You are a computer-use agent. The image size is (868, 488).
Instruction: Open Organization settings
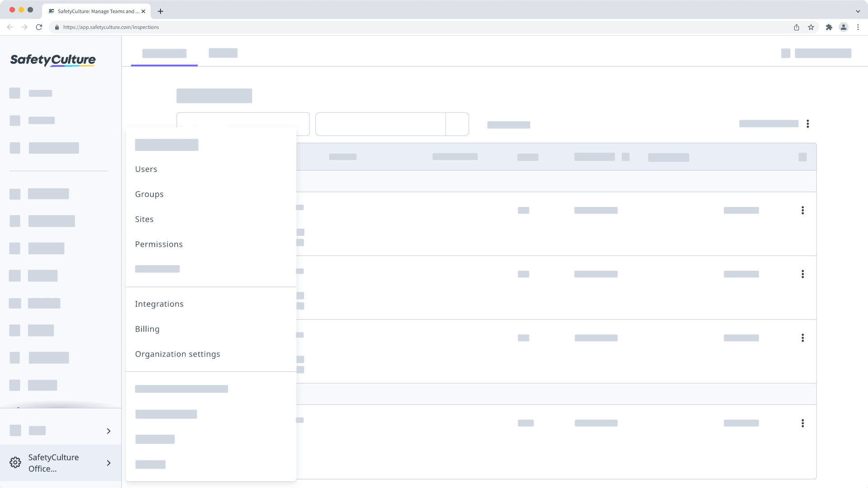click(177, 354)
